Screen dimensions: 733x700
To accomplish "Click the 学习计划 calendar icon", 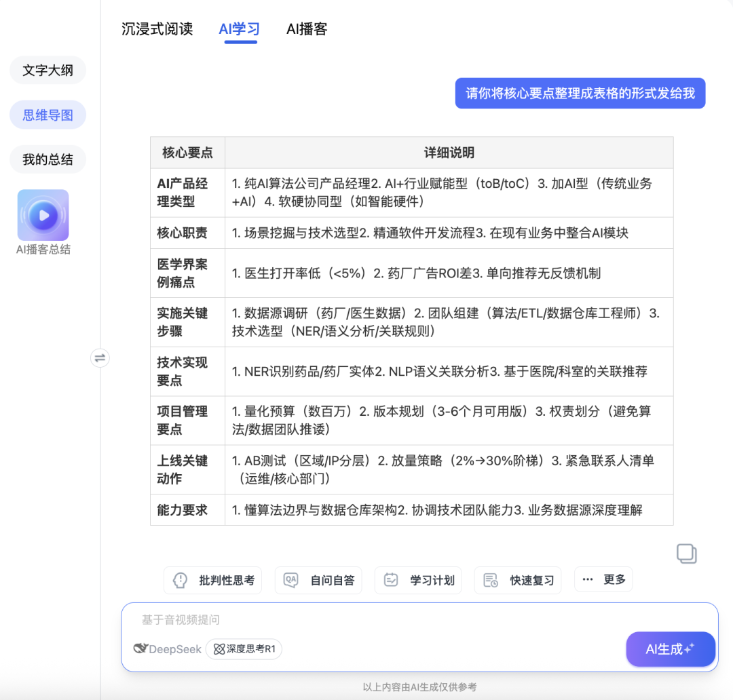I will 391,580.
